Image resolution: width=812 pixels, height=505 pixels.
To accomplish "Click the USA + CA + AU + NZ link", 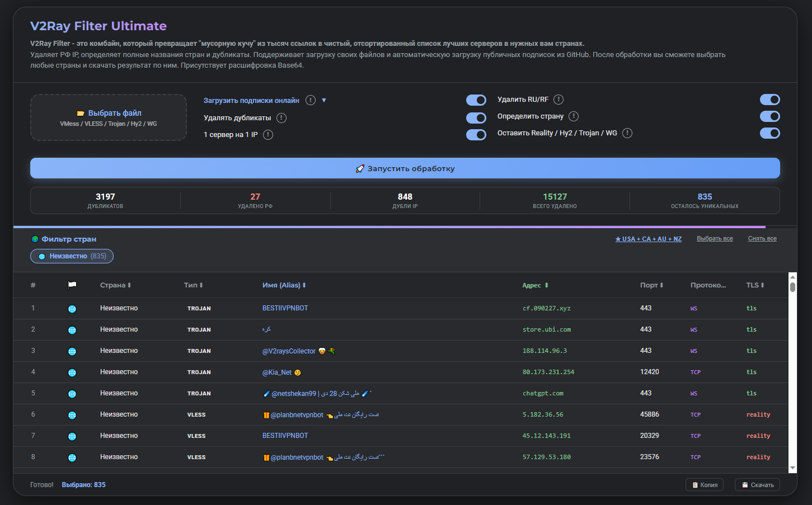I will coord(649,239).
